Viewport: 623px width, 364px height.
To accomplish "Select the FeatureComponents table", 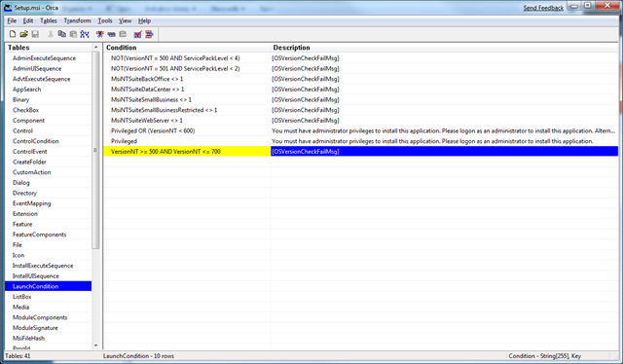I will [x=39, y=234].
